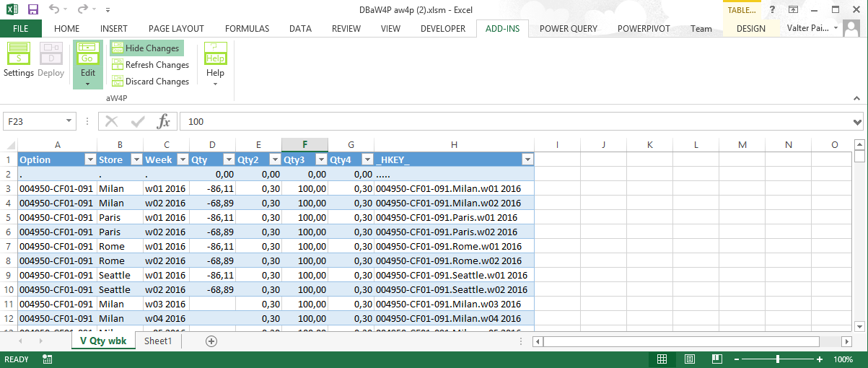Switch to the INSERT tab
The width and height of the screenshot is (868, 368).
[113, 29]
